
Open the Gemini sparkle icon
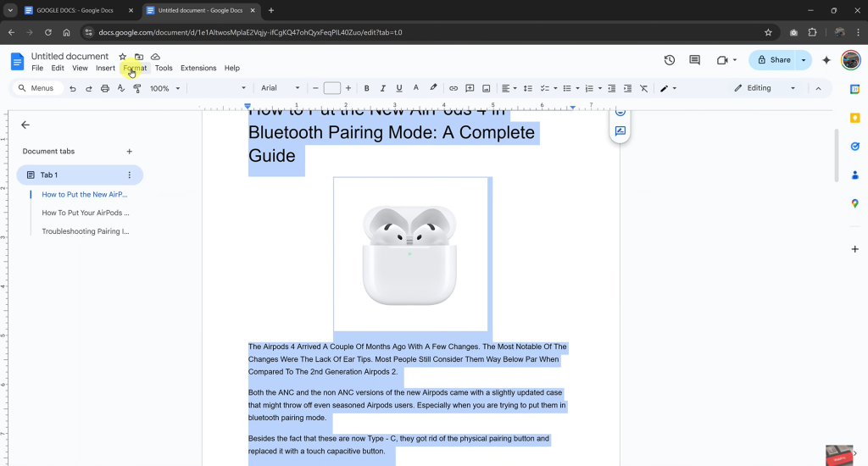826,60
